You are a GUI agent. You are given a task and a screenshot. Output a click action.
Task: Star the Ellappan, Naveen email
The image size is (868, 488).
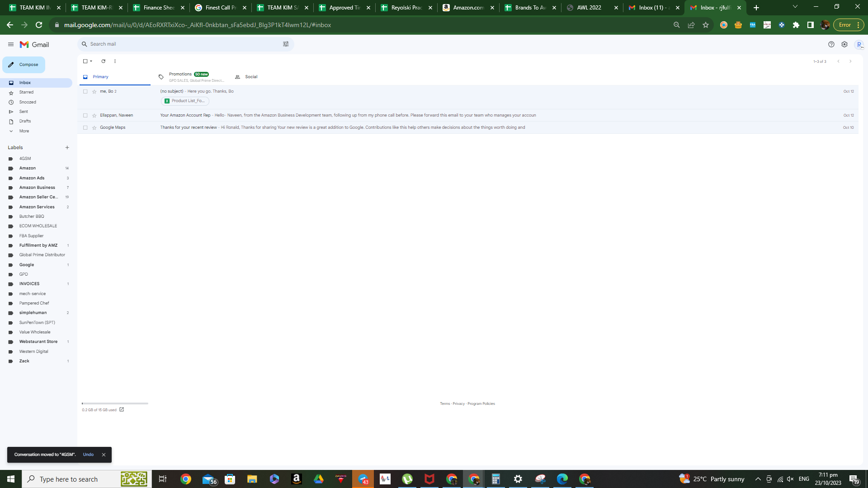click(94, 116)
